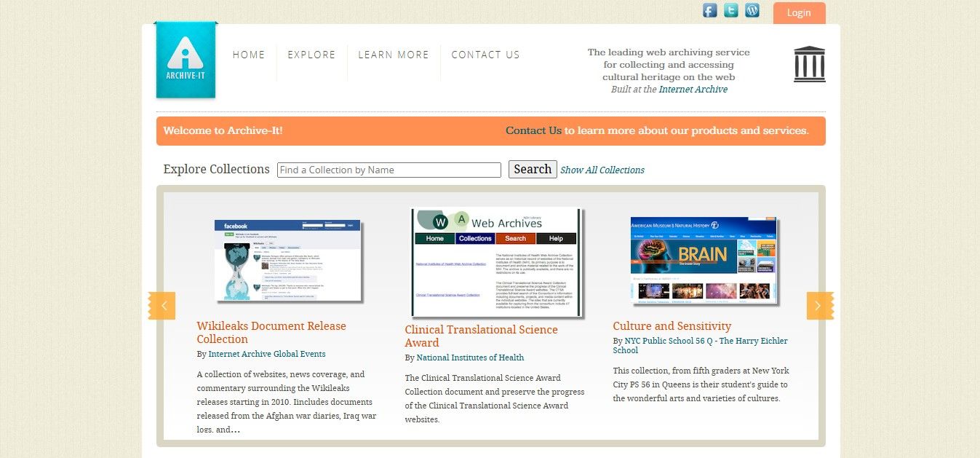The image size is (980, 458).
Task: Focus the Find a Collection input
Action: [389, 170]
